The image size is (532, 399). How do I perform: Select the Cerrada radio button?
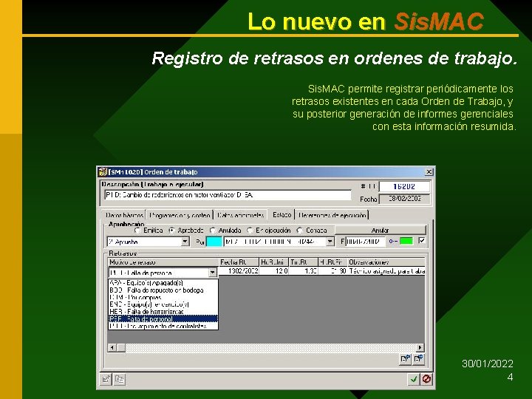(299, 231)
